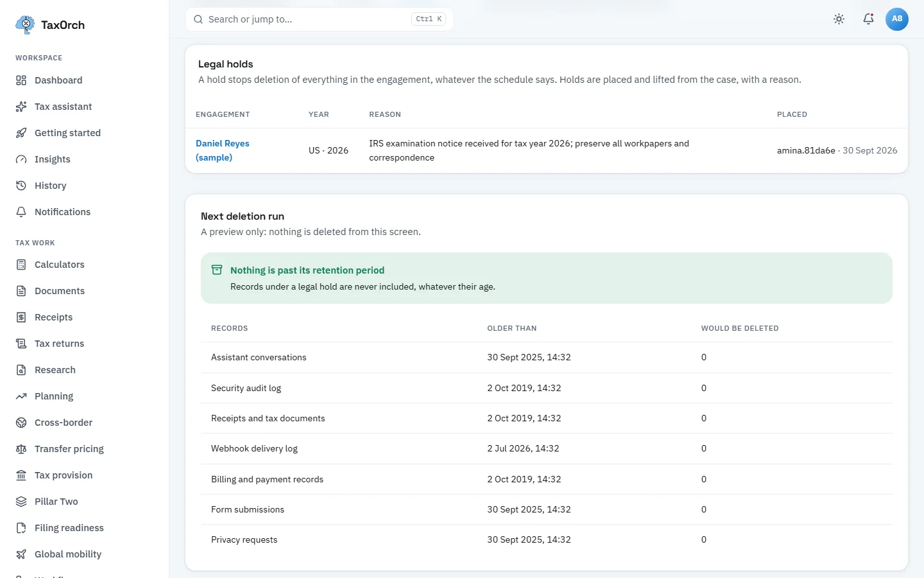This screenshot has width=924, height=578.
Task: Open the Daniel Reyes (sample) engagement link
Action: pos(223,150)
